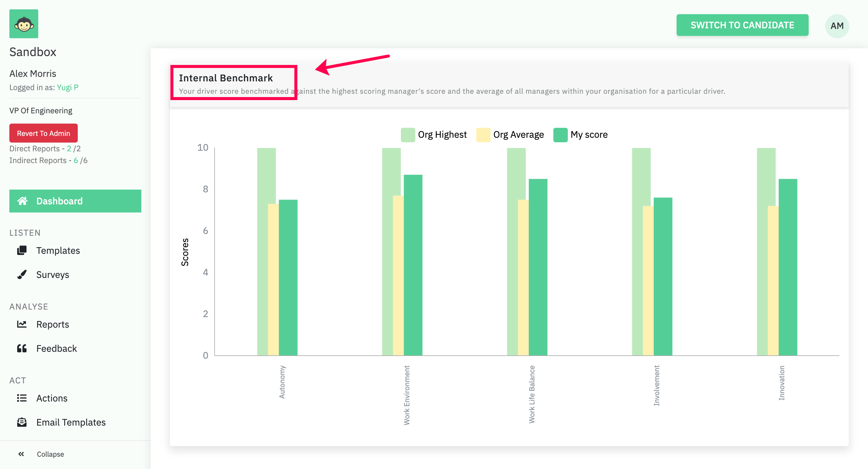Open the AM user avatar menu
The height and width of the screenshot is (469, 868).
coord(837,26)
